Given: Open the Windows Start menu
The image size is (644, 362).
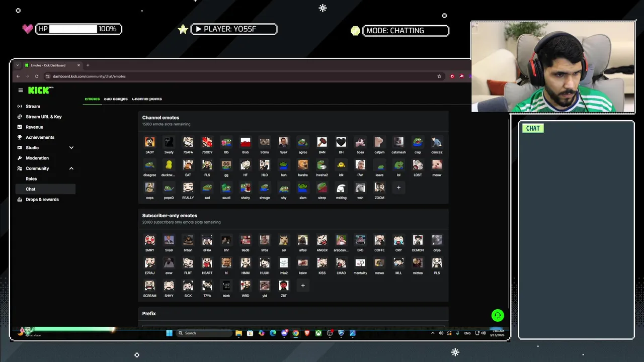Looking at the screenshot, I should point(169,333).
